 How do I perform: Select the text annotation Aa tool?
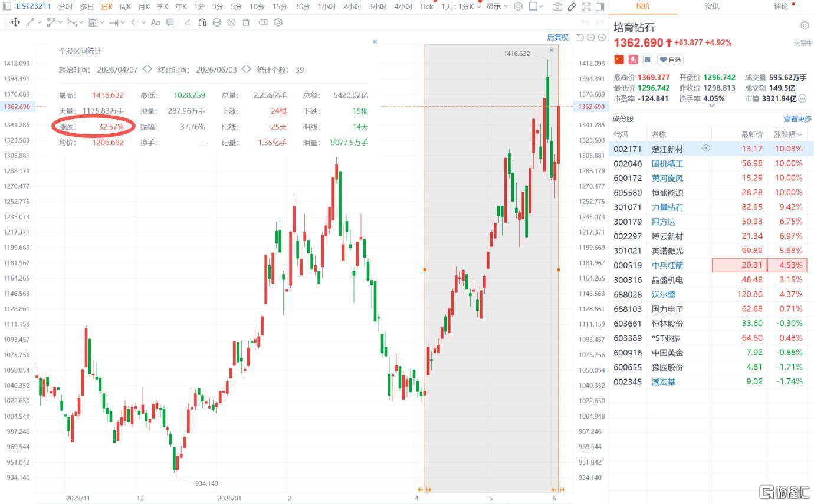point(155,22)
